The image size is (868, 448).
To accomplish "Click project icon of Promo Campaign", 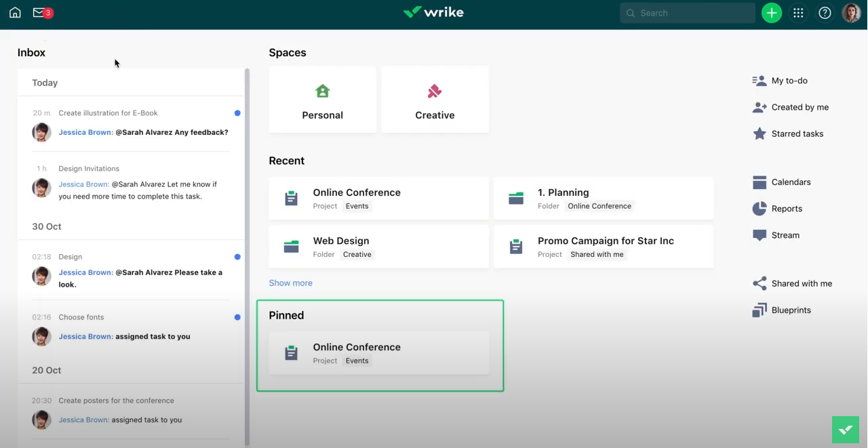I will click(516, 247).
